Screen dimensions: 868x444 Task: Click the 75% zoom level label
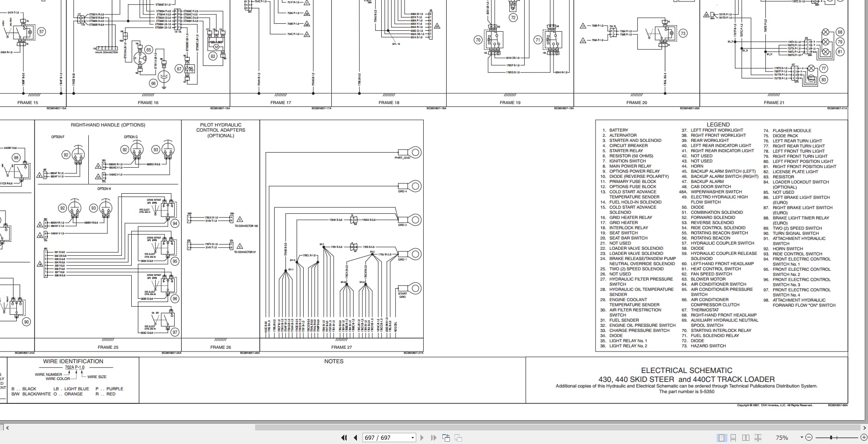(782, 437)
